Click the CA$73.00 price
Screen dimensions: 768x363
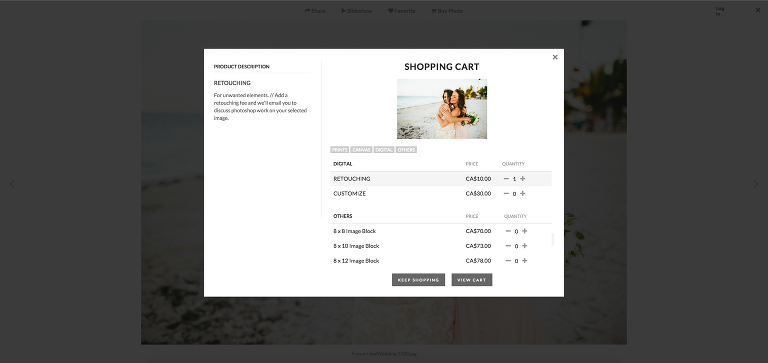coord(478,245)
